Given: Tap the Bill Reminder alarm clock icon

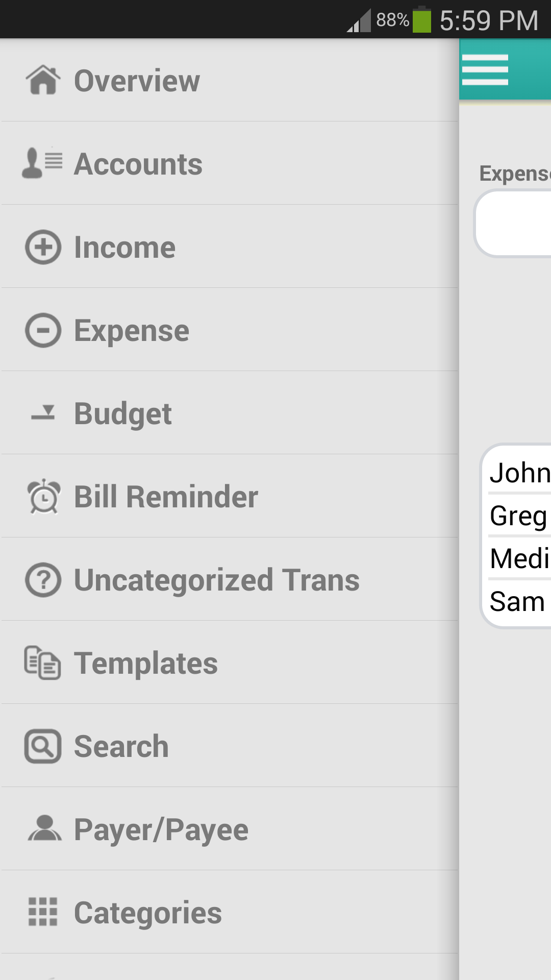Looking at the screenshot, I should pos(43,497).
